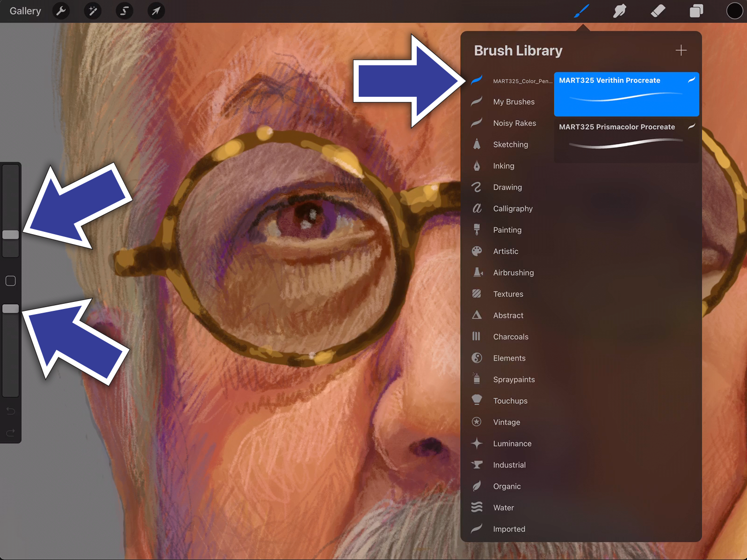Screen dimensions: 747x560
Task: Switch to the Abstract brush set
Action: pyautogui.click(x=511, y=316)
